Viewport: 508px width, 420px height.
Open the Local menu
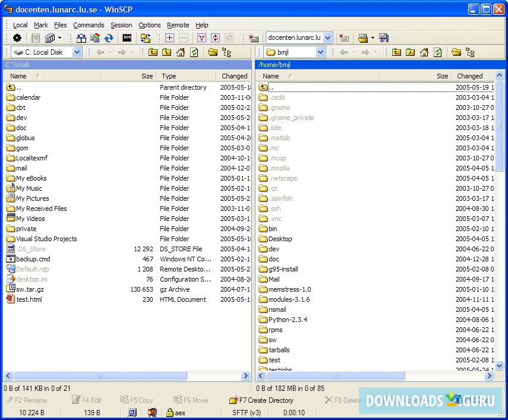tap(20, 25)
